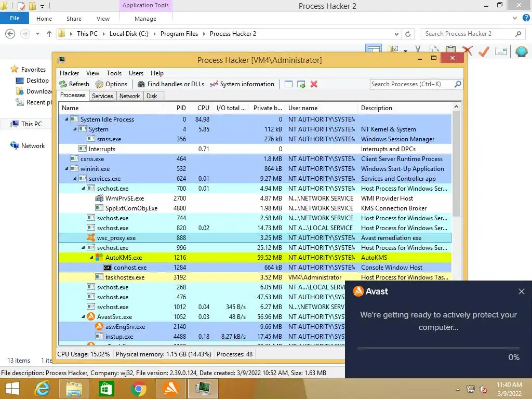Open Internet Explorer from the taskbar
The width and height of the screenshot is (532, 399).
coord(42,389)
